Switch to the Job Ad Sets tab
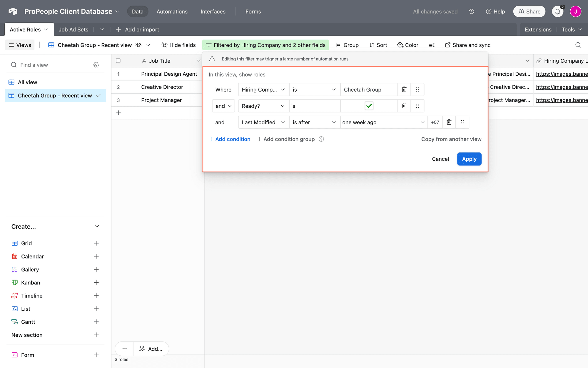 coord(73,29)
